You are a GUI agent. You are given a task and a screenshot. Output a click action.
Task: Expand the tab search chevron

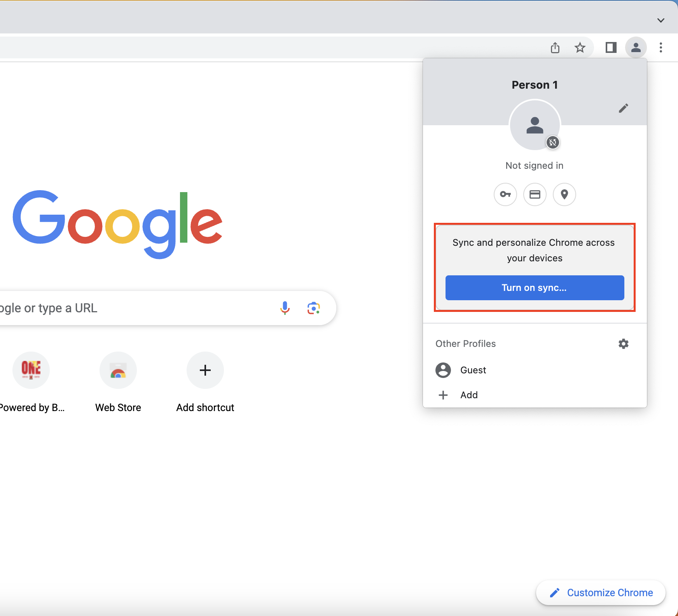point(661,20)
